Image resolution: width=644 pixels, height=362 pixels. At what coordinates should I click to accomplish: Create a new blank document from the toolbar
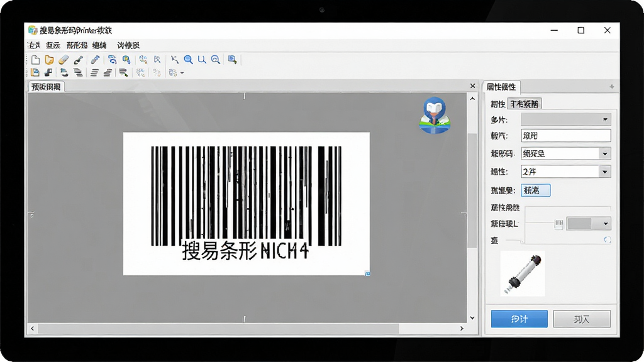[x=35, y=60]
